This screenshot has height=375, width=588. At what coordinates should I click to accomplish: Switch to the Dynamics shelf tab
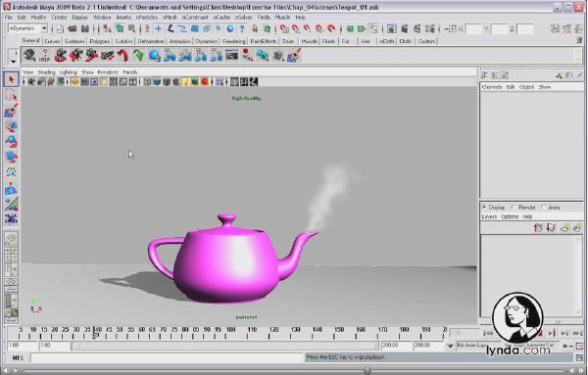[x=206, y=41]
